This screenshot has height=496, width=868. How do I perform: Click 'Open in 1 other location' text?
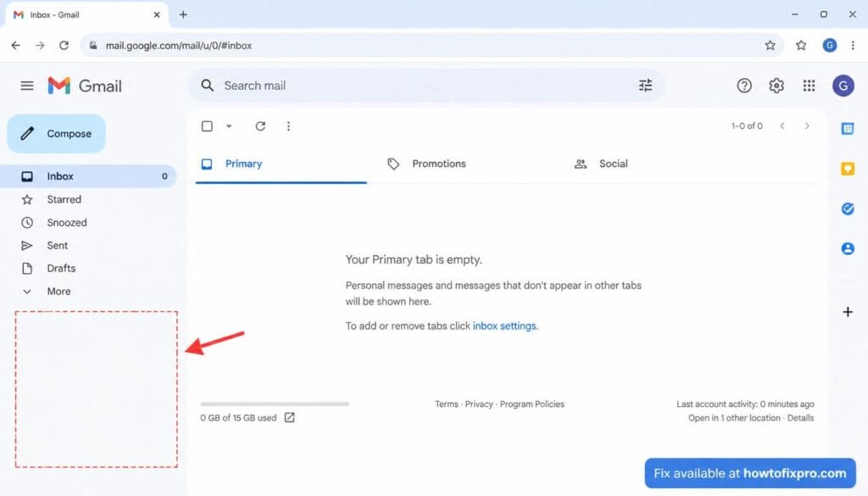pos(734,418)
